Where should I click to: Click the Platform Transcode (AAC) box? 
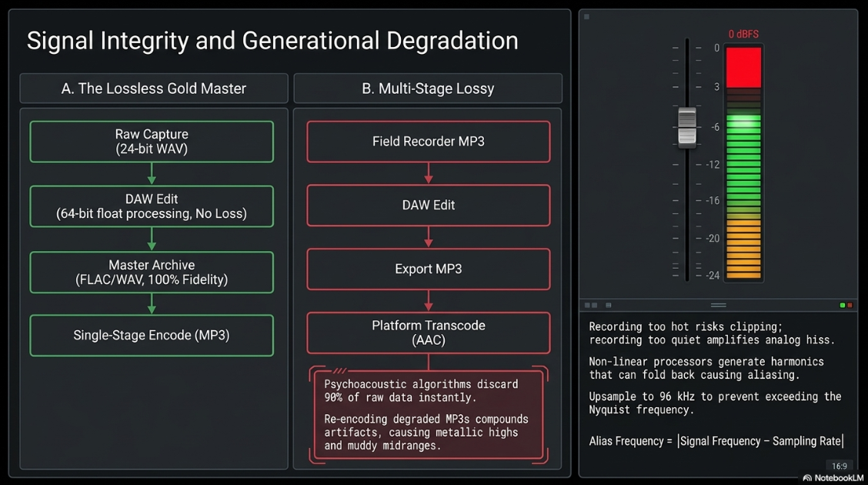pyautogui.click(x=429, y=333)
